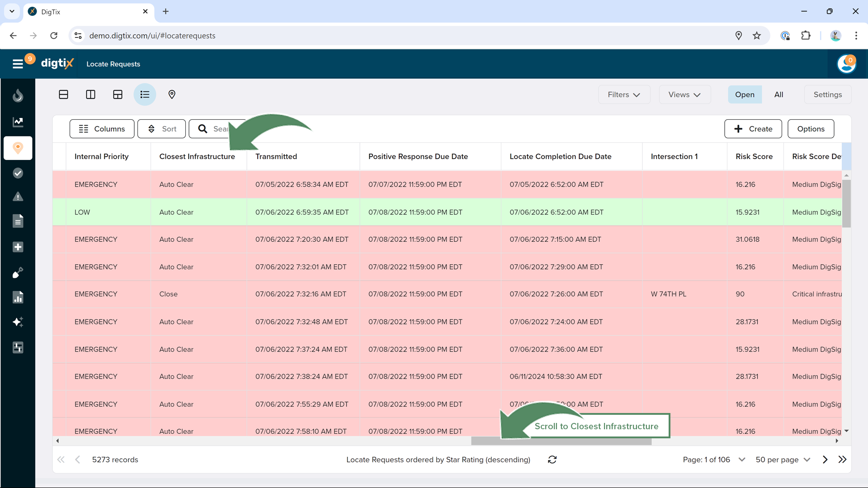Open the warning triangle sidebar icon
The height and width of the screenshot is (488, 868).
(18, 197)
